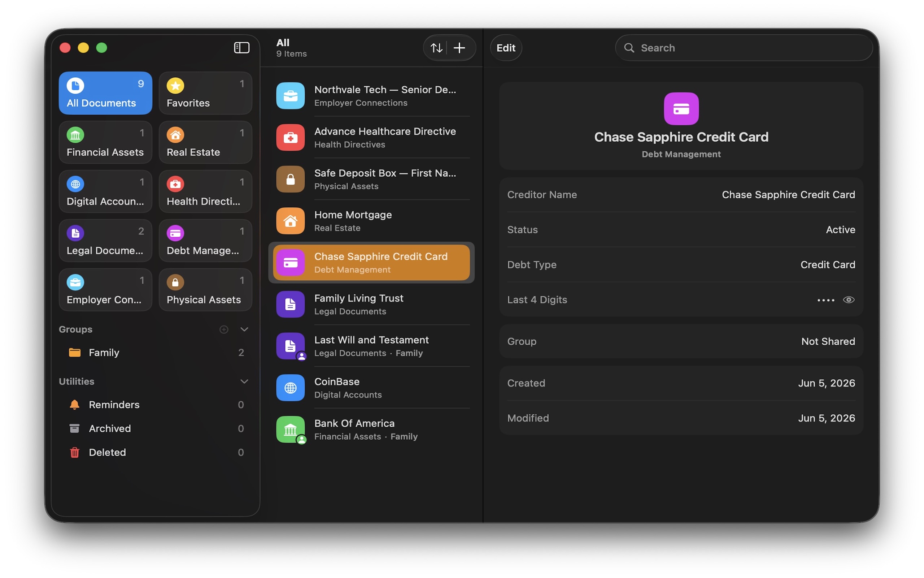Click the magnifying glass search icon
This screenshot has height=578, width=924.
(629, 48)
